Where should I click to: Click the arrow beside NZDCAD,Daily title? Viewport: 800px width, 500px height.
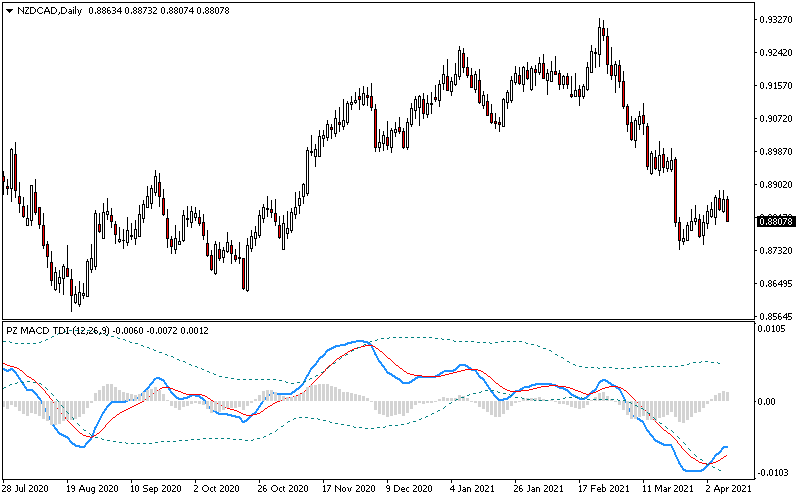(9, 10)
